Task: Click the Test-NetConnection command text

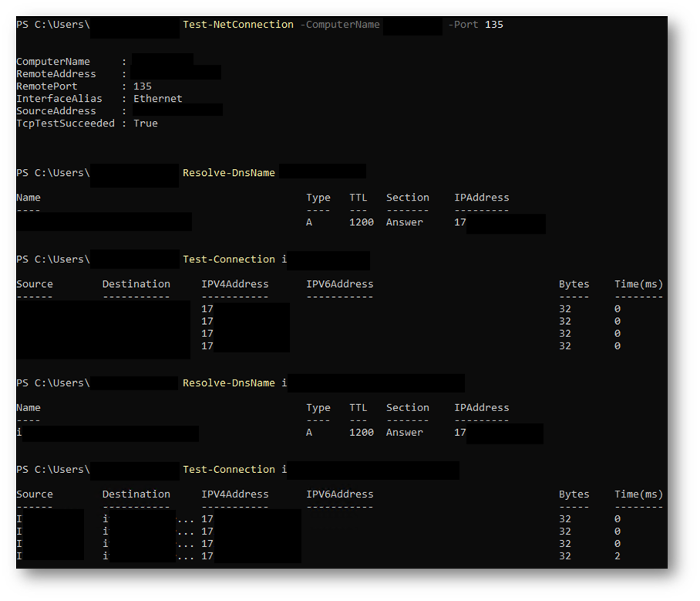Action: 237,25
